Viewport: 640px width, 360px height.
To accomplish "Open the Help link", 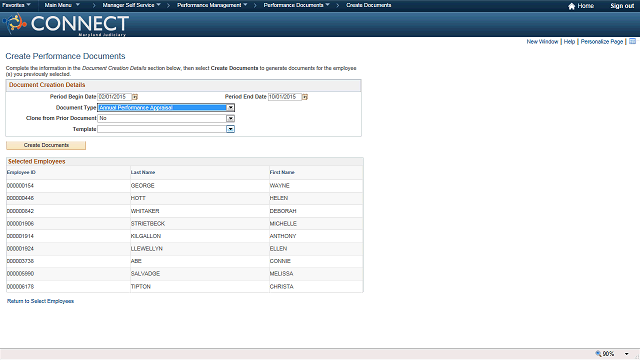I will (x=569, y=42).
